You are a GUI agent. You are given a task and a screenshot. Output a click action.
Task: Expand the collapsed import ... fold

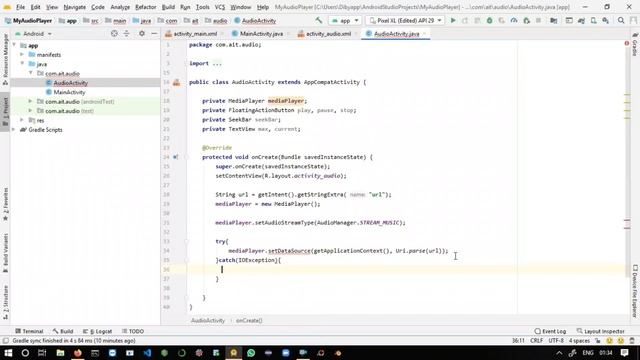coord(217,63)
